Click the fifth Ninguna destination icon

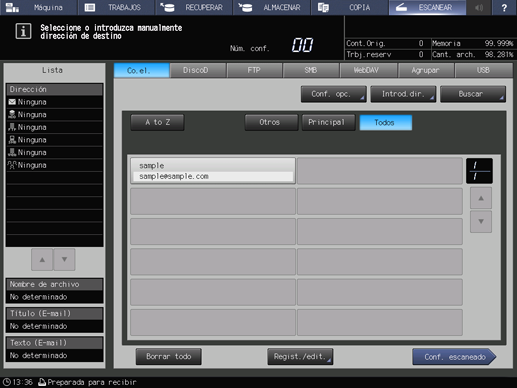(x=12, y=153)
